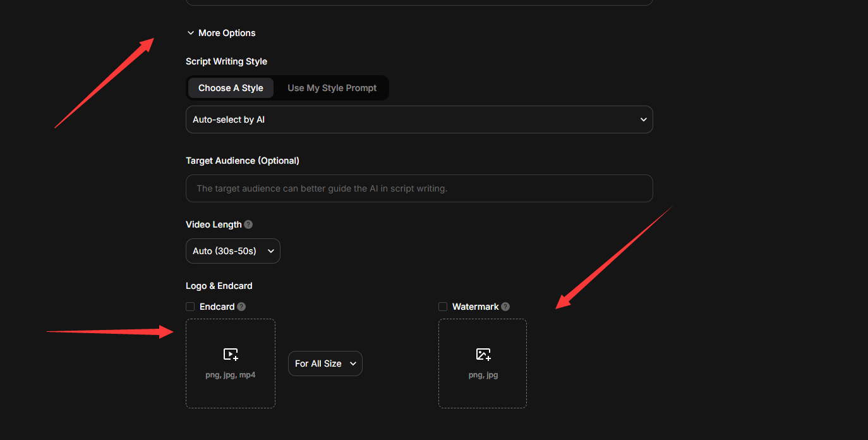Screen dimensions: 868x440
Task: Click the help icon next to Endcard
Action: (241, 307)
